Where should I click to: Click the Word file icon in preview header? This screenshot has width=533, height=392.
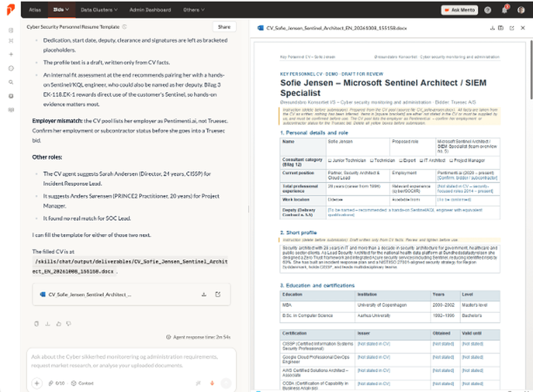coord(260,28)
